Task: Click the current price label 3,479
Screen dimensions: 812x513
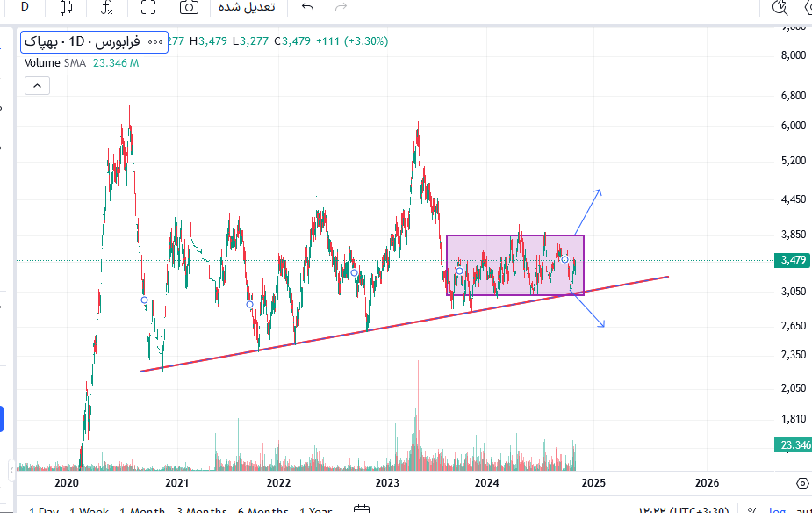Action: coord(793,260)
